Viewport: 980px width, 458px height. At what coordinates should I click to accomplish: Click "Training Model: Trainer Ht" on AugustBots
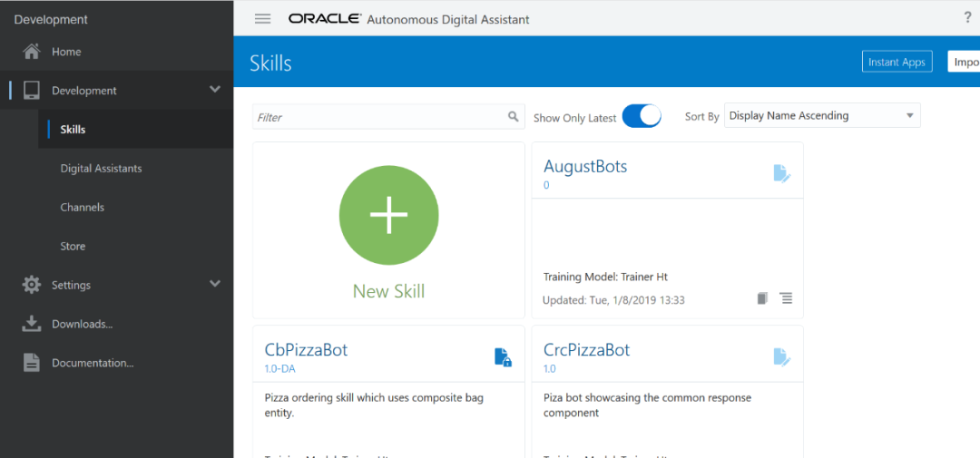pyautogui.click(x=606, y=277)
